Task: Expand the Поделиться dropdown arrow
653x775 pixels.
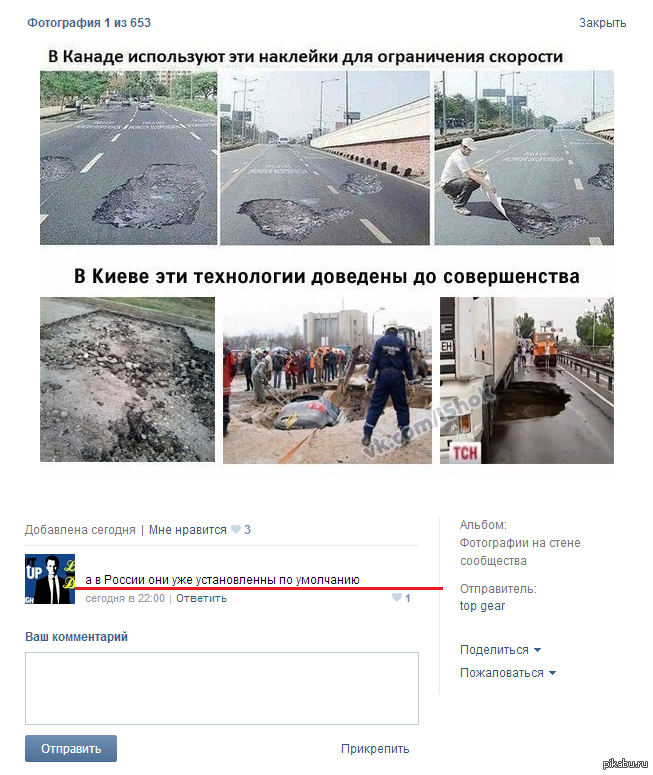Action: pos(537,650)
